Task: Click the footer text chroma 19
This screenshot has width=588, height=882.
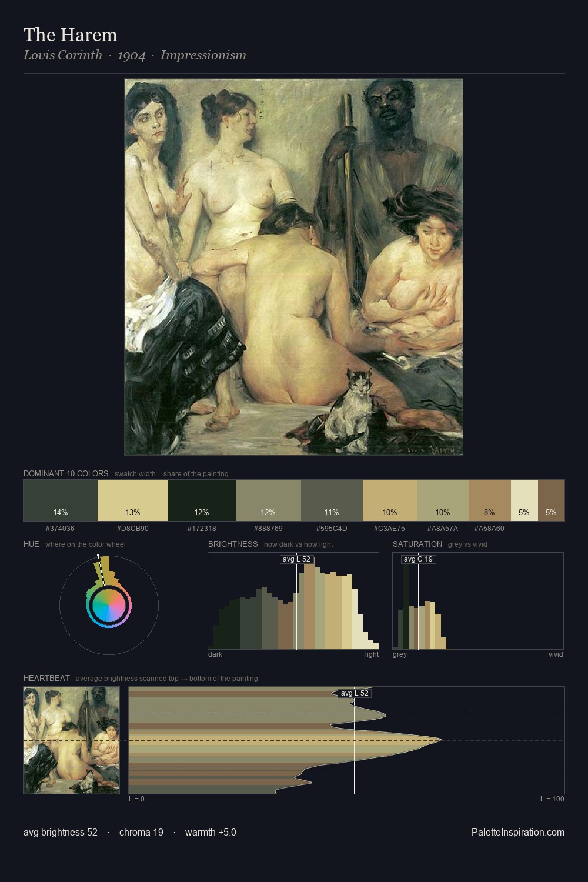Action: [x=141, y=832]
